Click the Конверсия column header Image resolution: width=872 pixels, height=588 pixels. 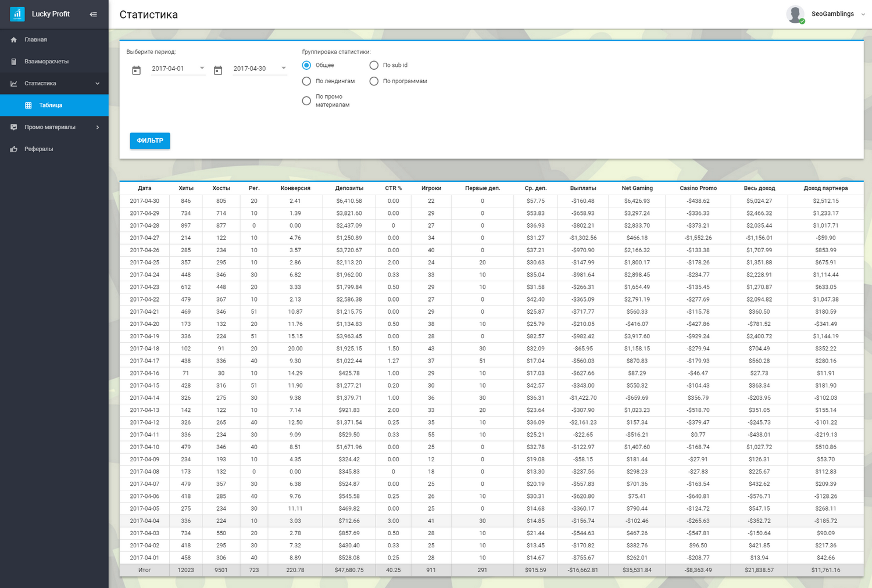[x=295, y=188]
